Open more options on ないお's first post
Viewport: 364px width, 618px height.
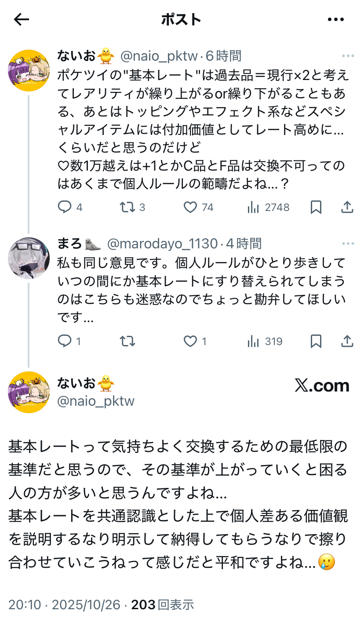pyautogui.click(x=348, y=56)
